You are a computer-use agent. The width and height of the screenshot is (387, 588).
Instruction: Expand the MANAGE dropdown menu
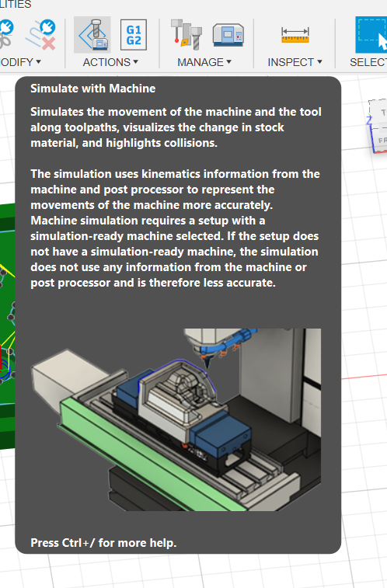pos(204,62)
